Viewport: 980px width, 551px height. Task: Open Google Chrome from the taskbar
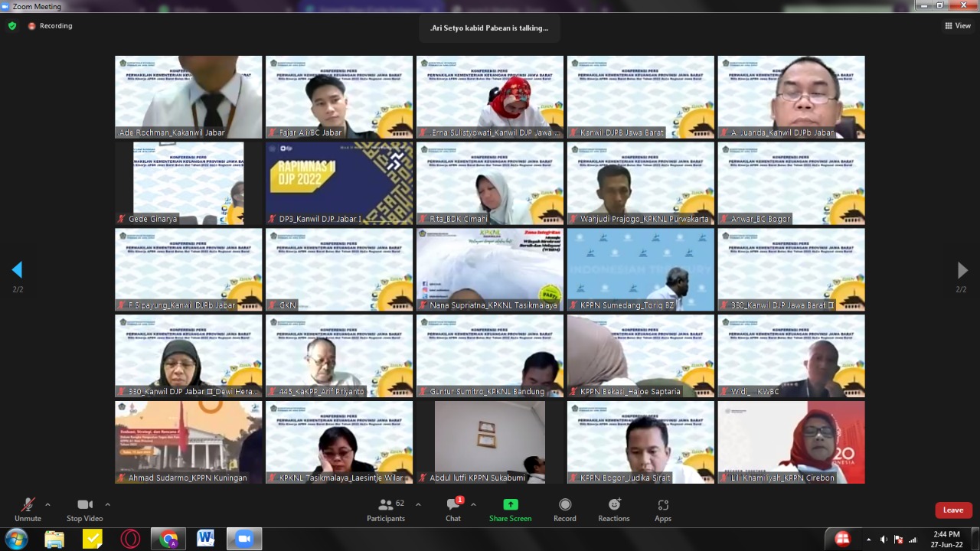[168, 539]
